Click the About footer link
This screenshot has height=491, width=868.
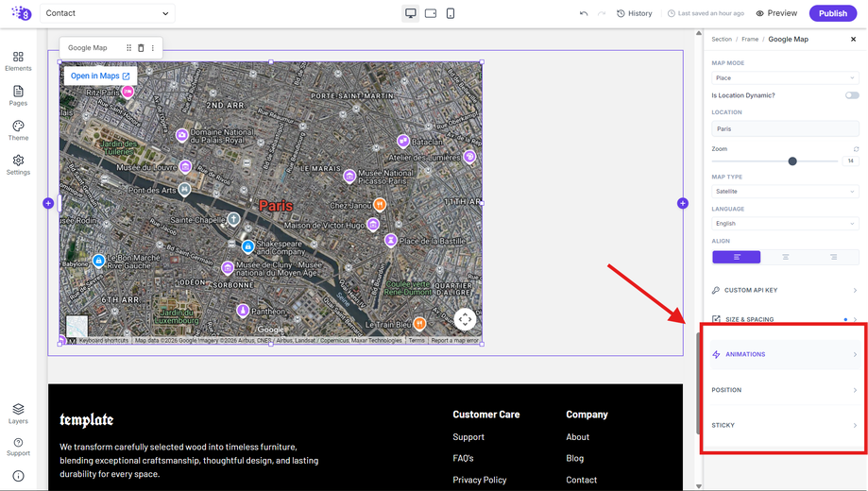577,437
